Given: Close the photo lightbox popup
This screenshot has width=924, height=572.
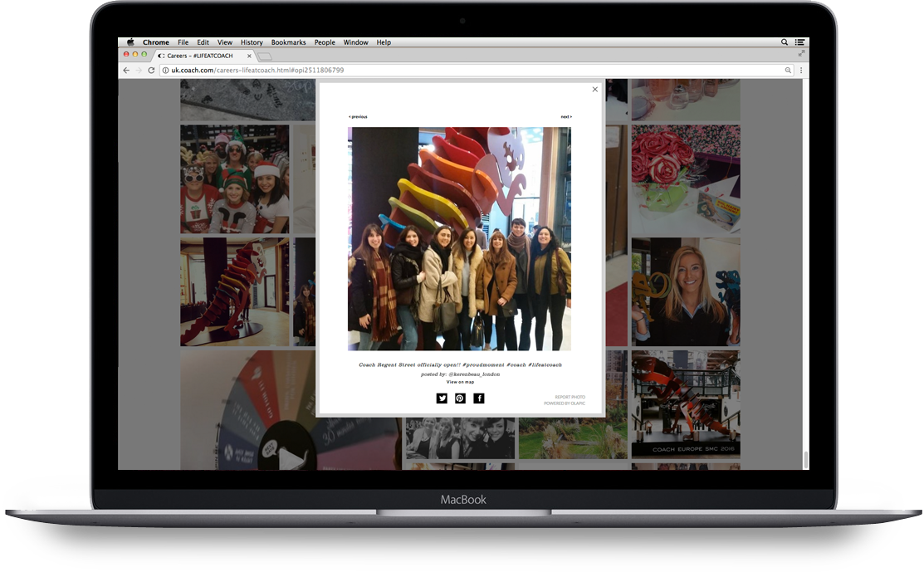Looking at the screenshot, I should coord(594,90).
